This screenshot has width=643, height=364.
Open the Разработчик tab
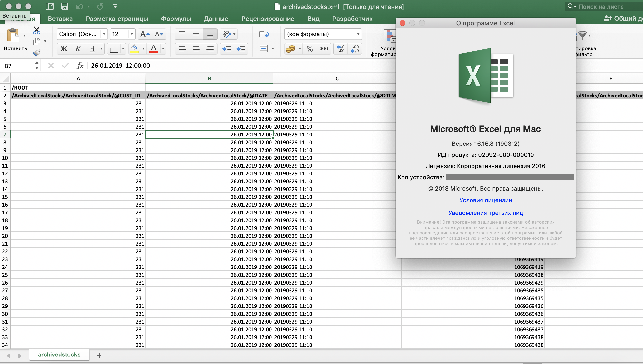pyautogui.click(x=352, y=19)
